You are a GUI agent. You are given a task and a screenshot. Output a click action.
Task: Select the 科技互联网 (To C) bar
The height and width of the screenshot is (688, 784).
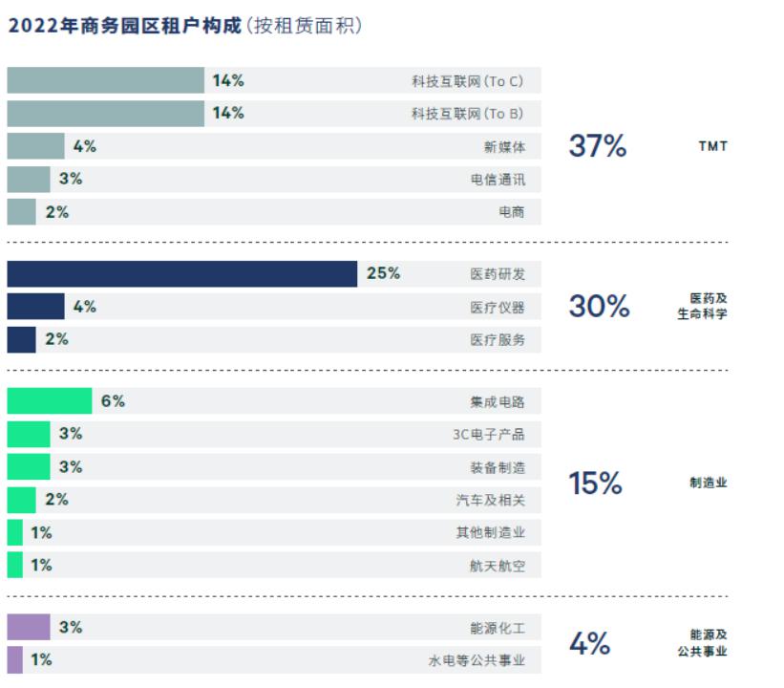(x=105, y=80)
